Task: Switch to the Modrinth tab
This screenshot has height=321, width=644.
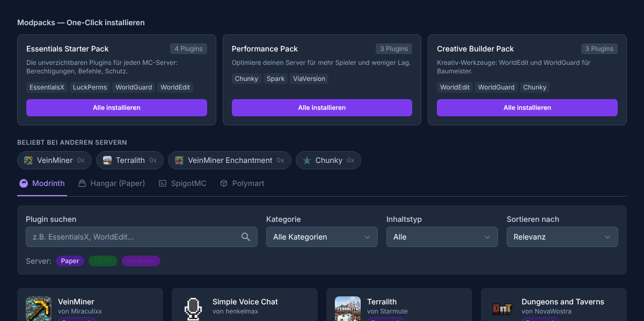Action: pos(42,183)
